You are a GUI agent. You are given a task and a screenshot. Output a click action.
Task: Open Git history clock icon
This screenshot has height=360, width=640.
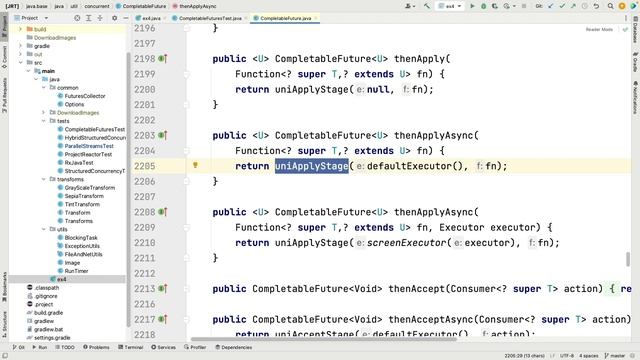(584, 6)
